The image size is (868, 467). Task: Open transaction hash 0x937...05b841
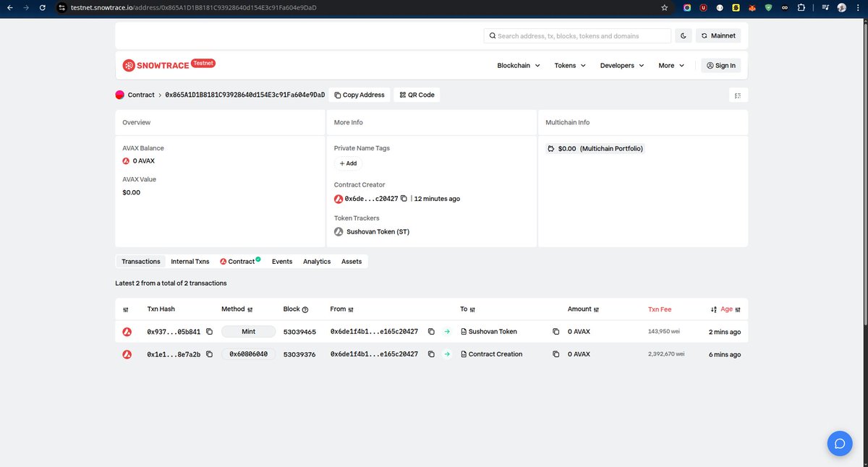[x=174, y=332]
